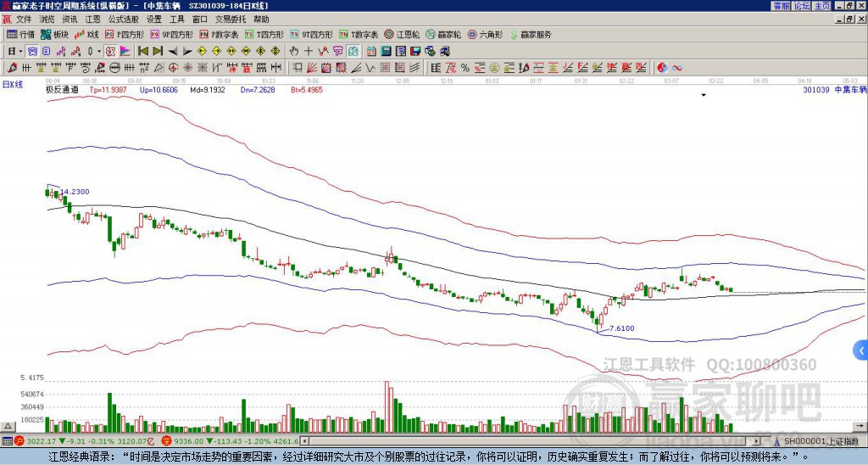Click the 行情 toolbar button

coord(20,34)
